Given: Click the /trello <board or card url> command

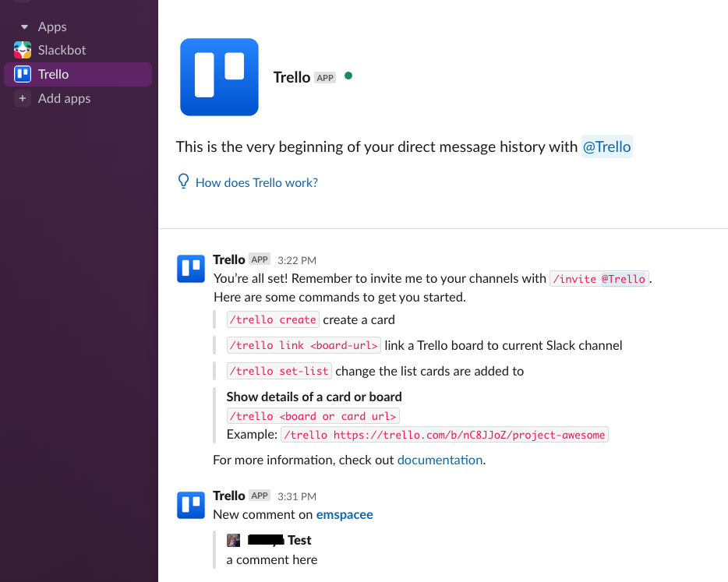Looking at the screenshot, I should coord(313,416).
